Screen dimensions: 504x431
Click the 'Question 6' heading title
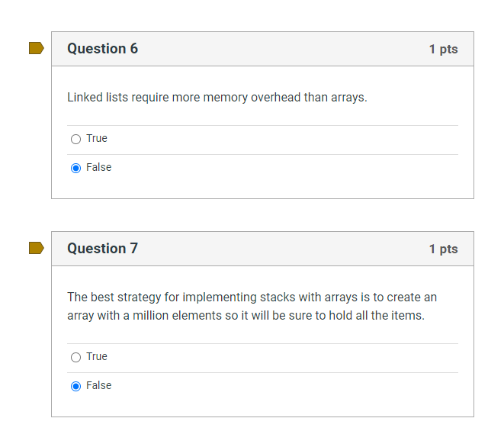(x=102, y=49)
